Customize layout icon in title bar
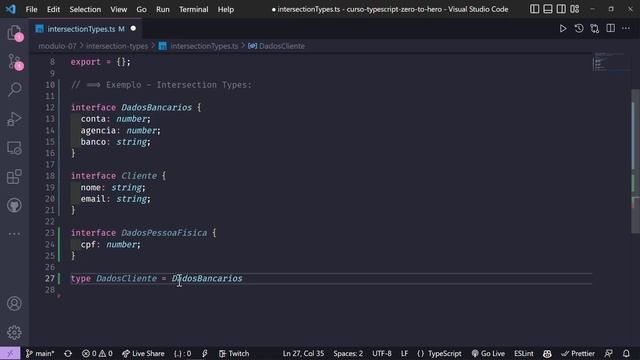 [575, 9]
